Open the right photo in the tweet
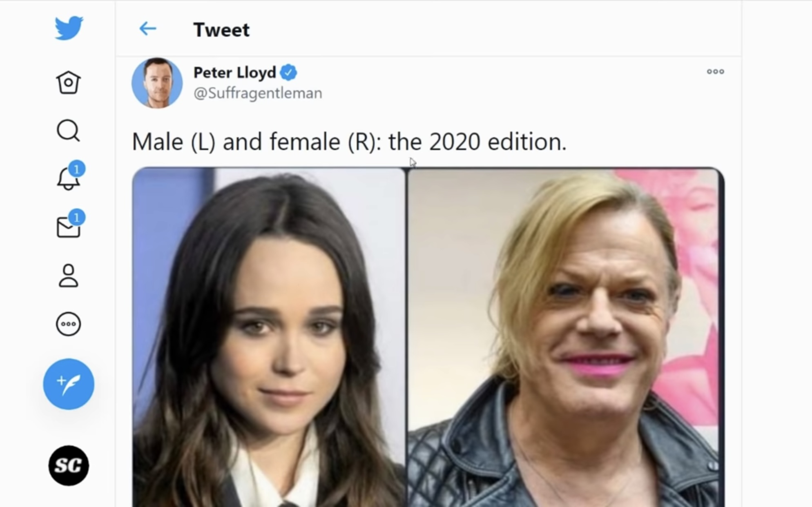Screen dimensions: 812x507 564,337
